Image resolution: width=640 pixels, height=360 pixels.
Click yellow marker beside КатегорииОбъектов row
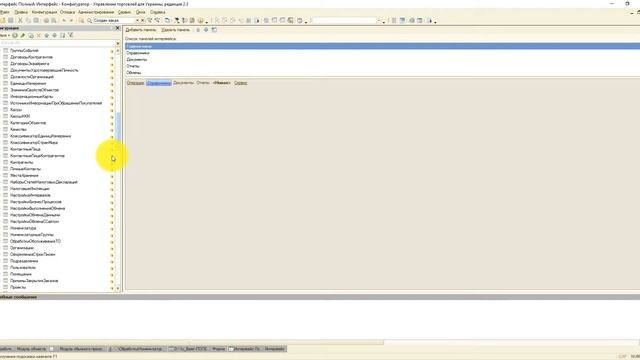click(x=112, y=123)
